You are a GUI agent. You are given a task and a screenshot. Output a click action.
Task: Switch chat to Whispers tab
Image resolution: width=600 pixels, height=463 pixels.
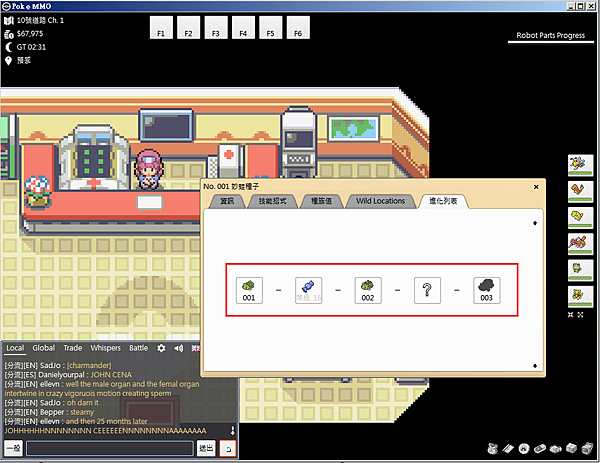coord(106,348)
